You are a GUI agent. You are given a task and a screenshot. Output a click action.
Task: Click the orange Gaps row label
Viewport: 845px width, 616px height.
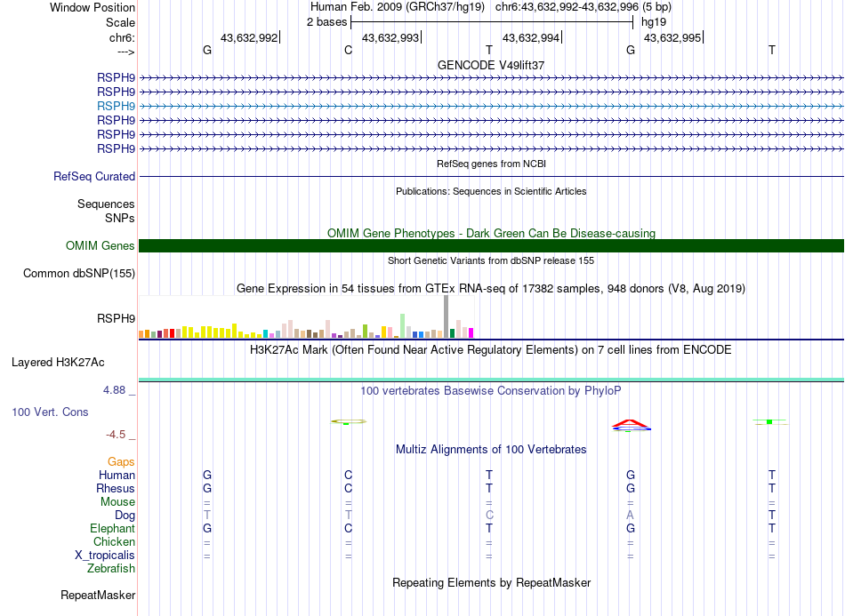tap(121, 462)
